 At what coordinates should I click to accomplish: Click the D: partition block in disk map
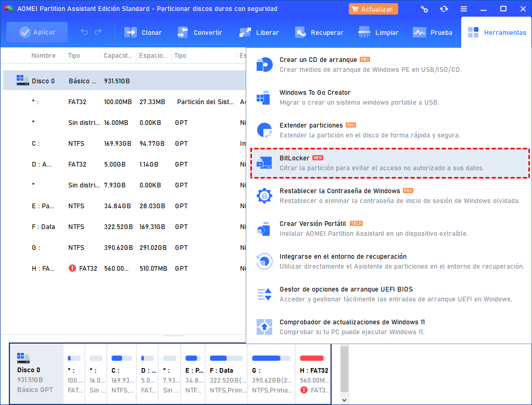point(148,373)
